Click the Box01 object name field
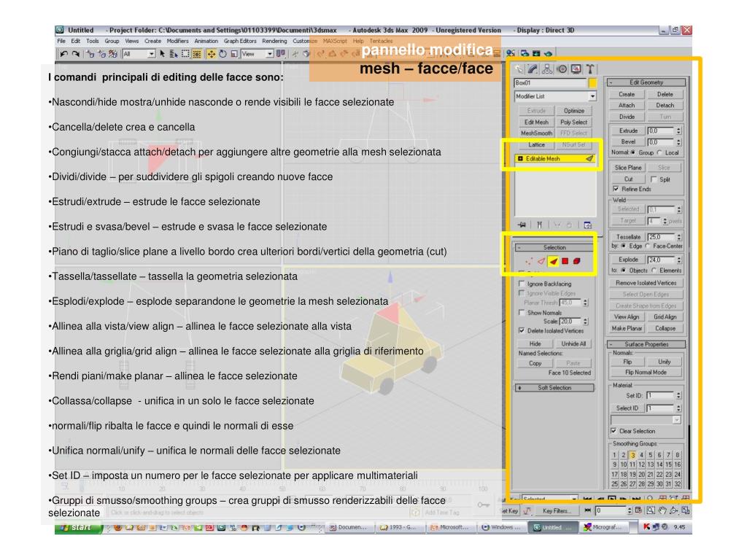Viewport: 747px width, 560px height. [x=550, y=83]
